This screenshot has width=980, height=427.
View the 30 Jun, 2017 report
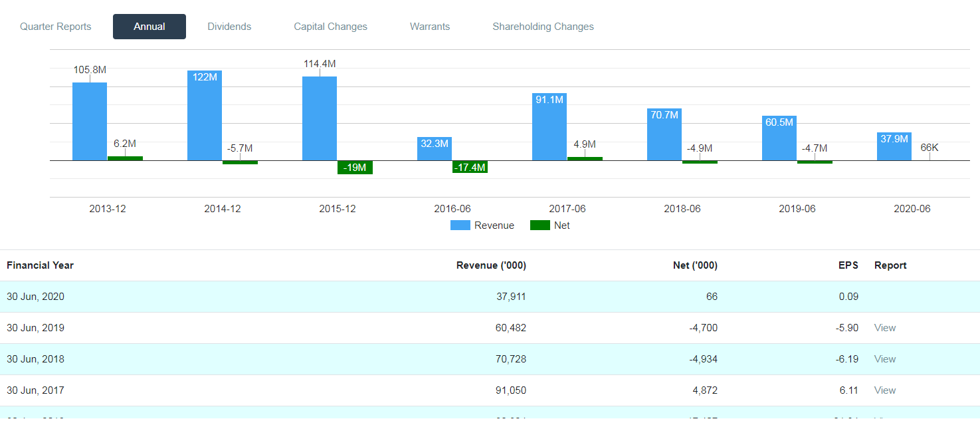pyautogui.click(x=885, y=390)
